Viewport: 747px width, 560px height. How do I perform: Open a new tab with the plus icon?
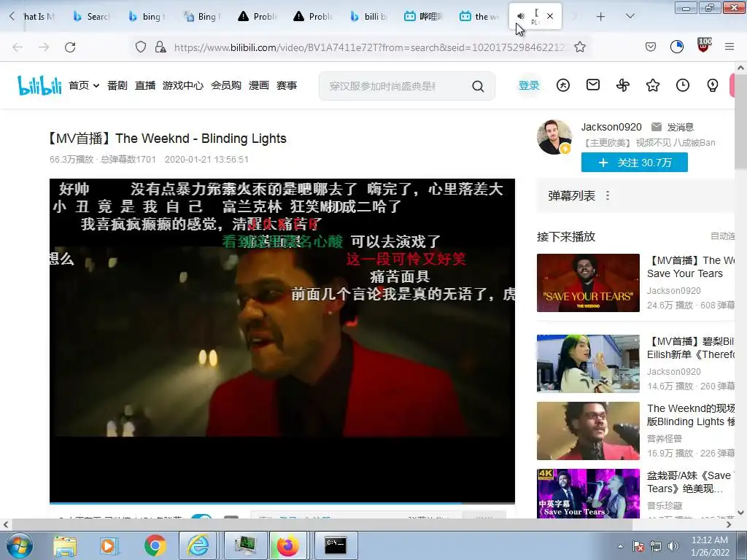coord(601,17)
